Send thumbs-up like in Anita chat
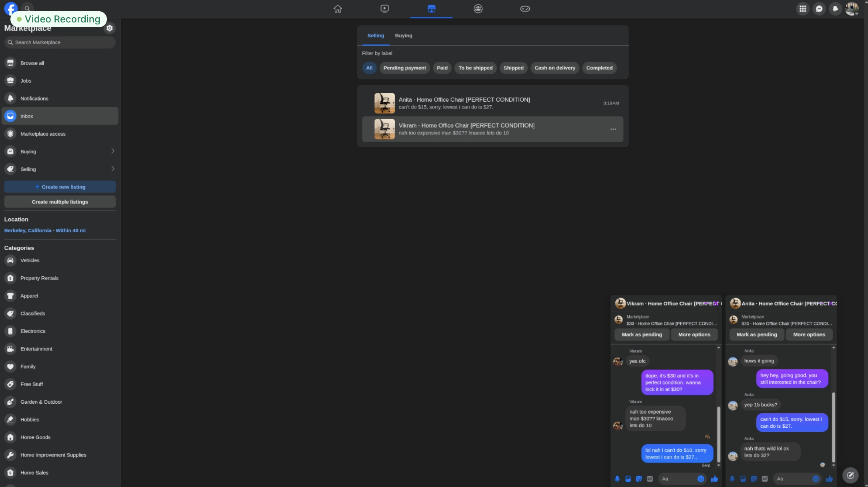This screenshot has height=487, width=868. [829, 479]
